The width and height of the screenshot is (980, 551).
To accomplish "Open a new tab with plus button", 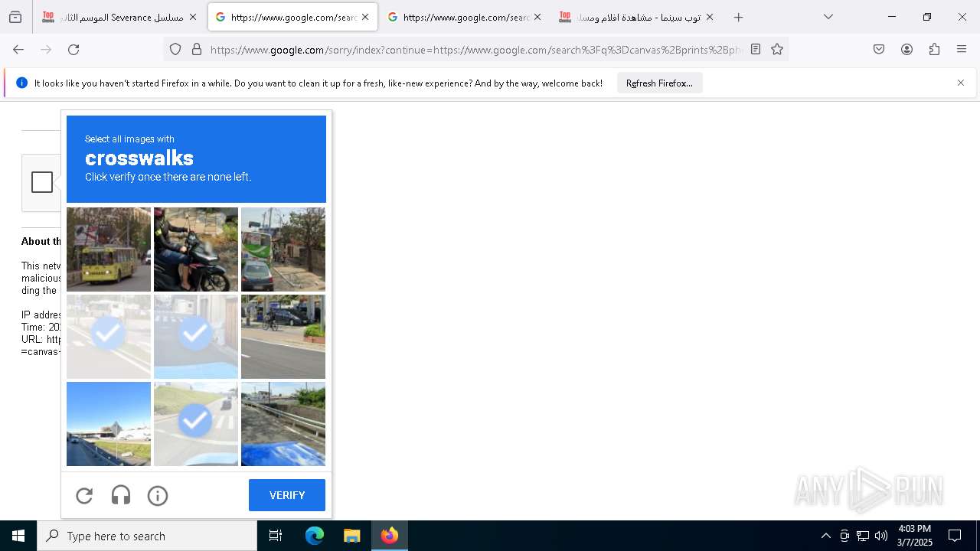I will (738, 17).
